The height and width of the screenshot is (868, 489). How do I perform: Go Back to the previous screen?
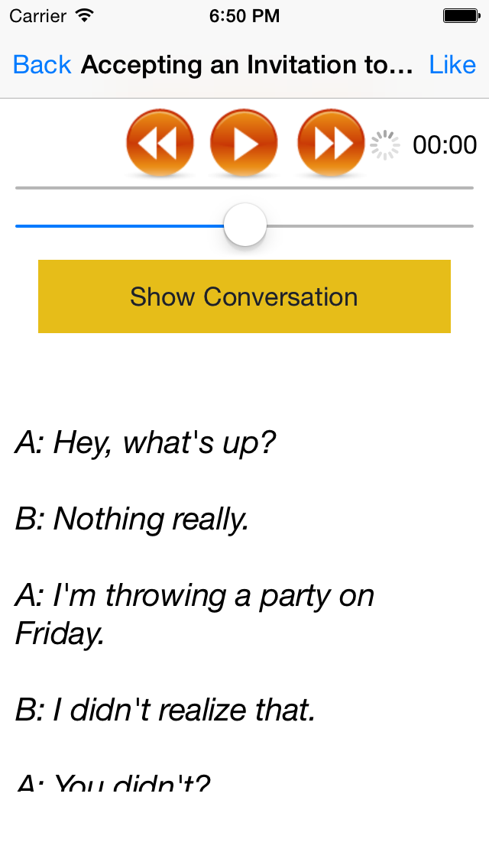pos(42,65)
